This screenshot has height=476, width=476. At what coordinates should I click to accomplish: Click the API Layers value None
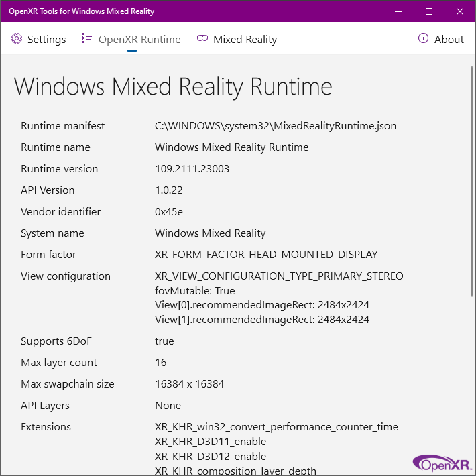(168, 406)
